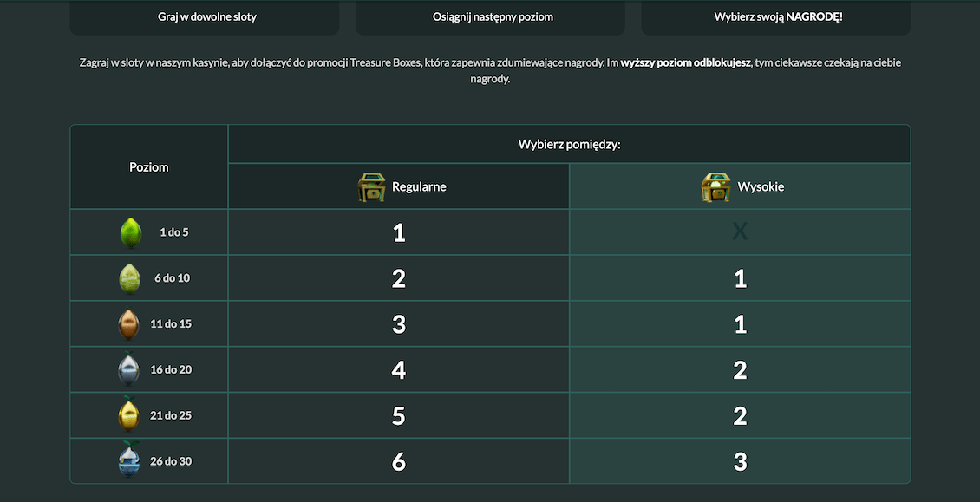Click the X in the Wysokie column
Screen dimensions: 980x502
tap(740, 232)
